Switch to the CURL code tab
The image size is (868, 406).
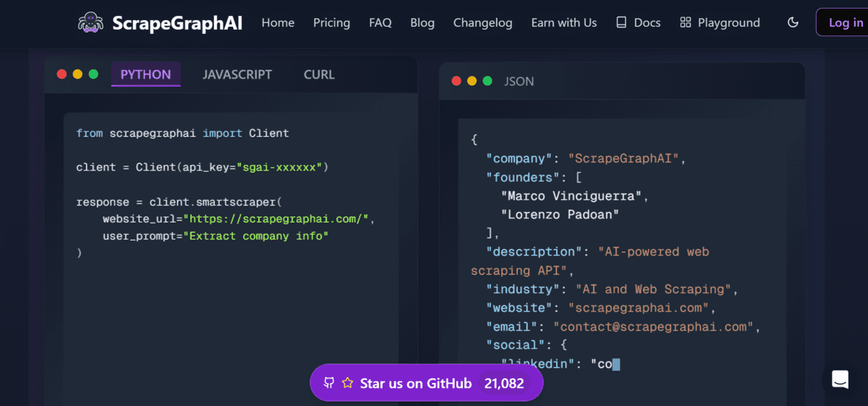(319, 75)
